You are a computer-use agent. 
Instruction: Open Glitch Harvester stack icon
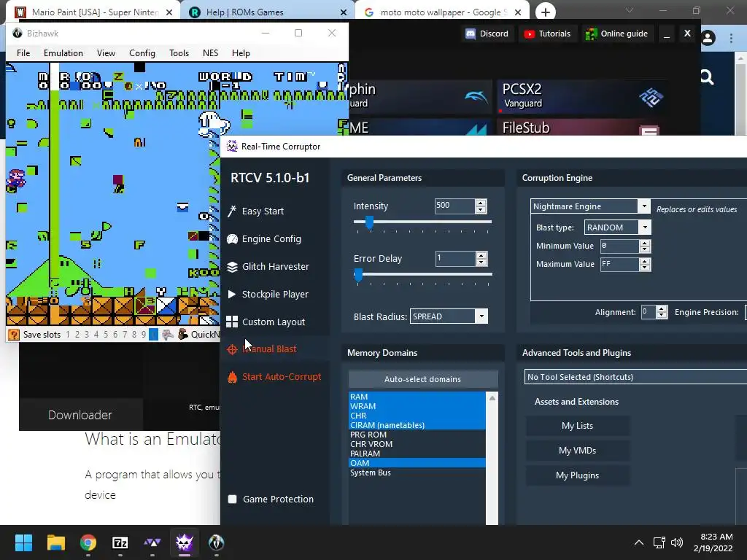pyautogui.click(x=232, y=267)
